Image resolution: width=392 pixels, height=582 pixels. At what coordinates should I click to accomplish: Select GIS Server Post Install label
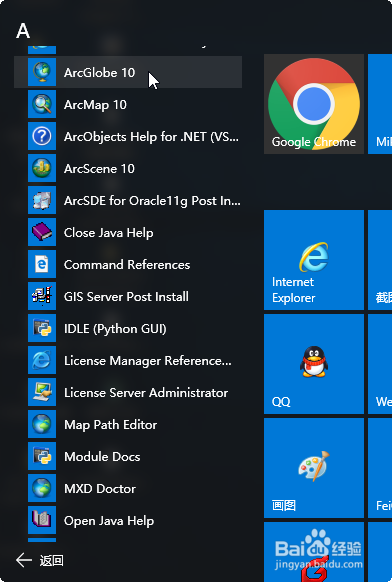(126, 297)
